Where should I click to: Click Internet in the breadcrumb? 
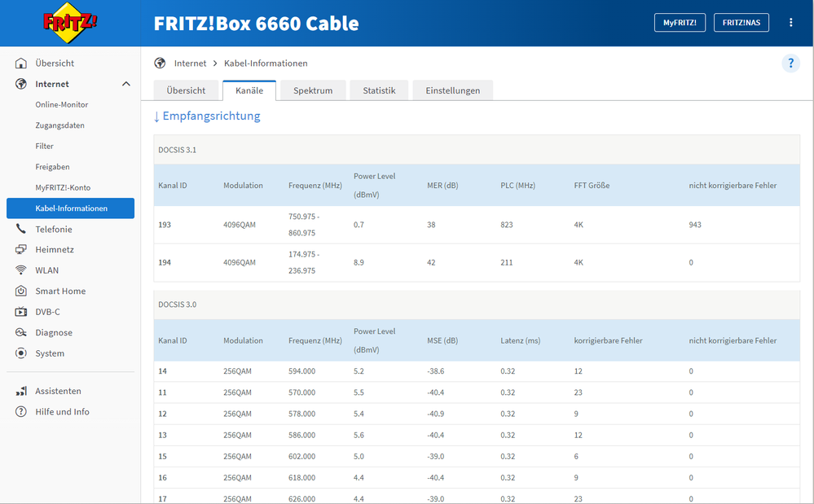tap(190, 64)
